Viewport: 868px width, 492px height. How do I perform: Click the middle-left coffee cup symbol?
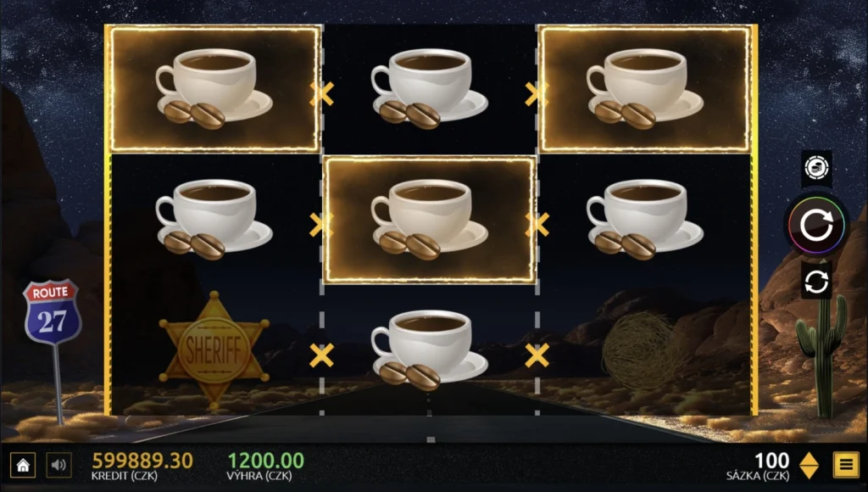coord(214,220)
